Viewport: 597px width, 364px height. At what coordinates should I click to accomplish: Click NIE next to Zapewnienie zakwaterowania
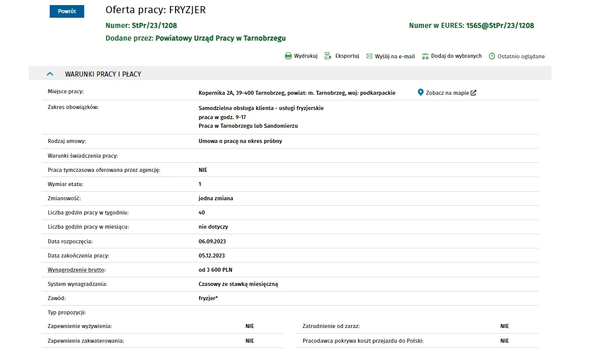[250, 341]
